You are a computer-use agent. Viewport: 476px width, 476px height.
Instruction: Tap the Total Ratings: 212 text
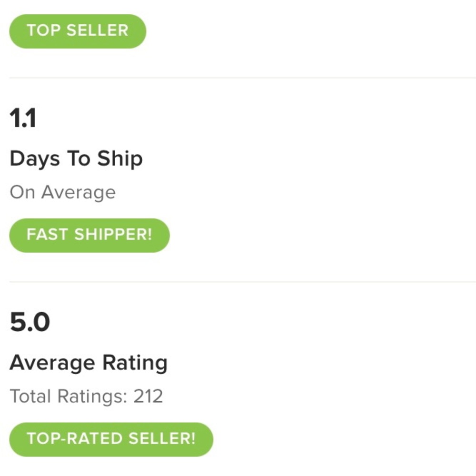coord(86,396)
